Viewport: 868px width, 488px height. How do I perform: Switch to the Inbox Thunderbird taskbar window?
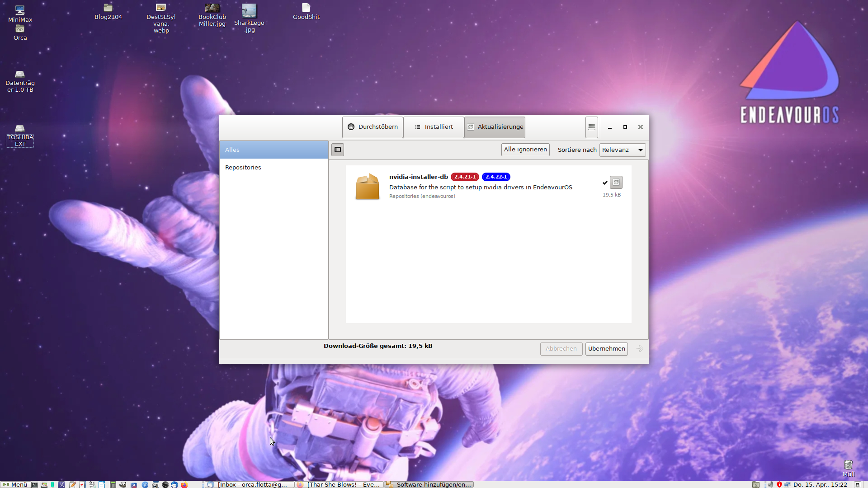(x=249, y=484)
